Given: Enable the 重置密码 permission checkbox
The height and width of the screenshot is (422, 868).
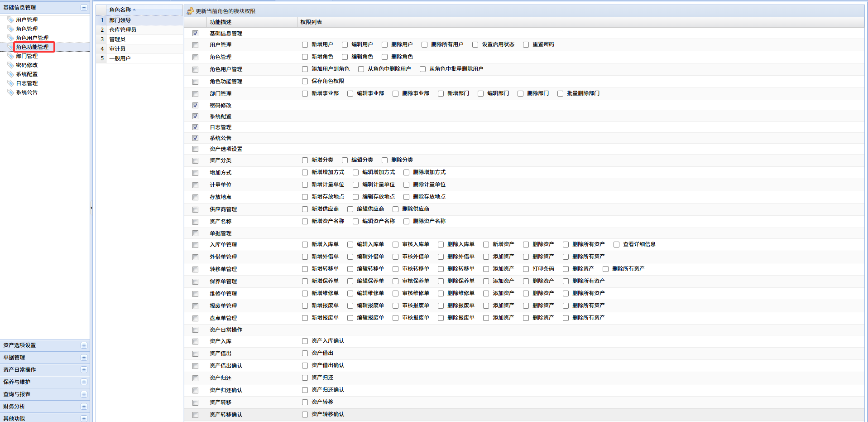Looking at the screenshot, I should (526, 44).
